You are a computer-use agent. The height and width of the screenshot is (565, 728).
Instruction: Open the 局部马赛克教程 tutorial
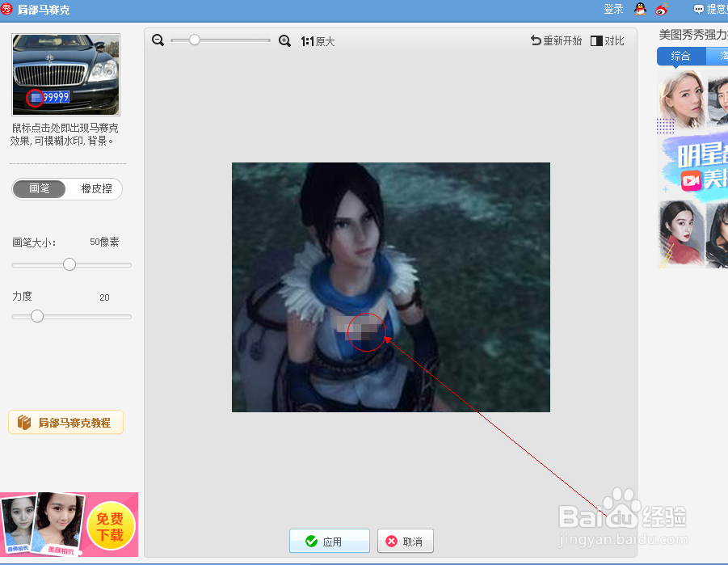66,423
